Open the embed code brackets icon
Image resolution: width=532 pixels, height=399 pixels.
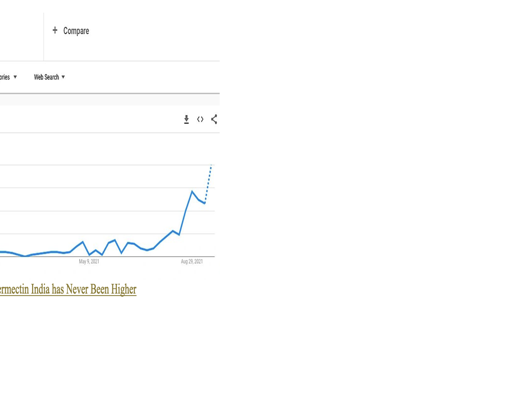click(200, 119)
